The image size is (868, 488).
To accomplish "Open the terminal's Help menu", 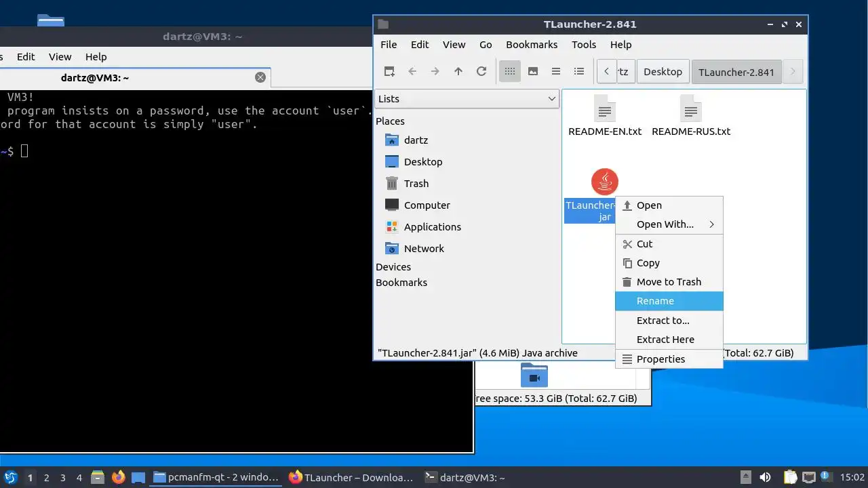I will tap(96, 57).
